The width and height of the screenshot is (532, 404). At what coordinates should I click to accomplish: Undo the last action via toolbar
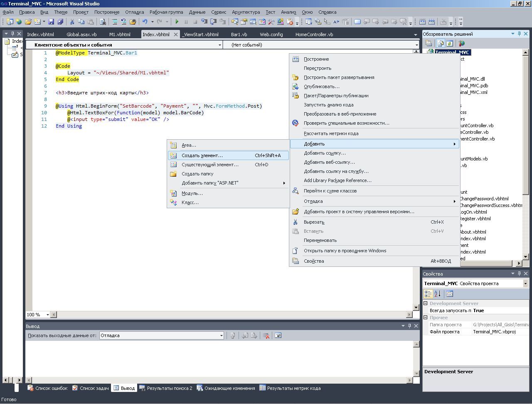pyautogui.click(x=145, y=22)
